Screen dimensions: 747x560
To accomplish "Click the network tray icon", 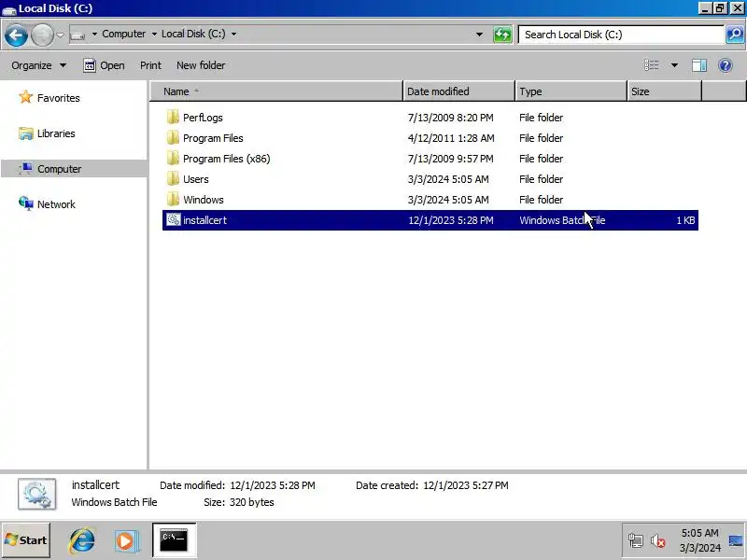I will coord(636,540).
